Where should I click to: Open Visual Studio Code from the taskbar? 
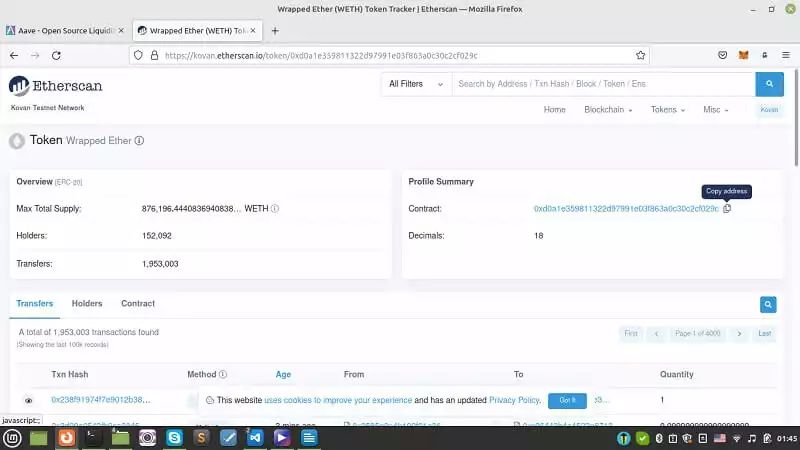(x=255, y=438)
